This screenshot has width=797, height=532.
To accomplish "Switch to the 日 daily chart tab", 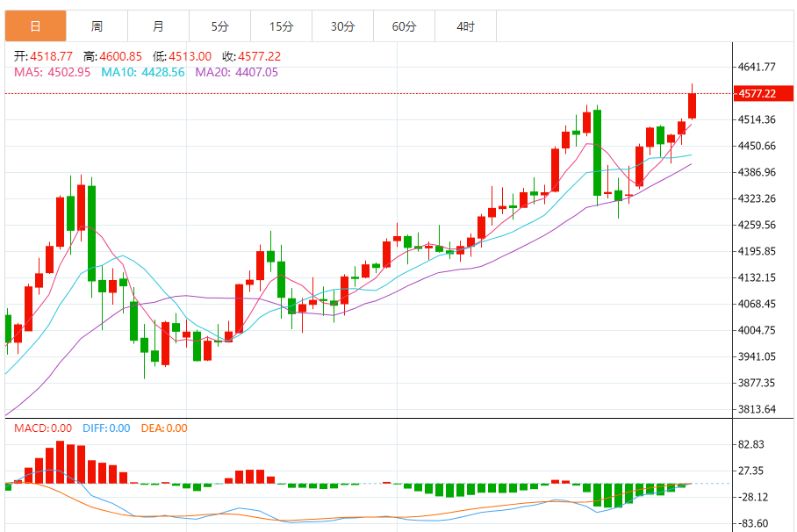I will (35, 26).
